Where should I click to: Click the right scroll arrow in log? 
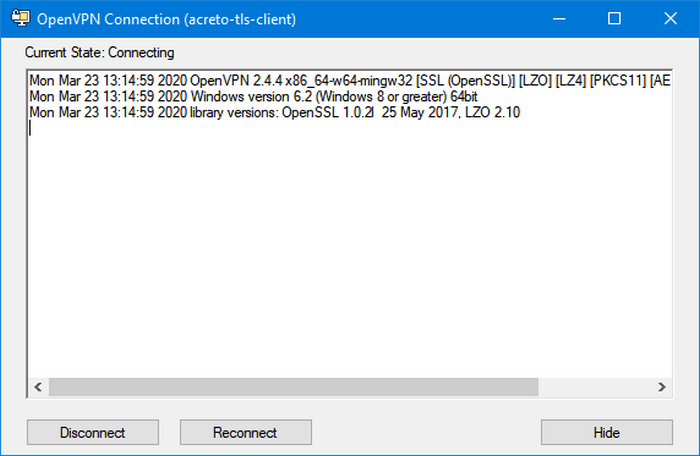pyautogui.click(x=662, y=387)
